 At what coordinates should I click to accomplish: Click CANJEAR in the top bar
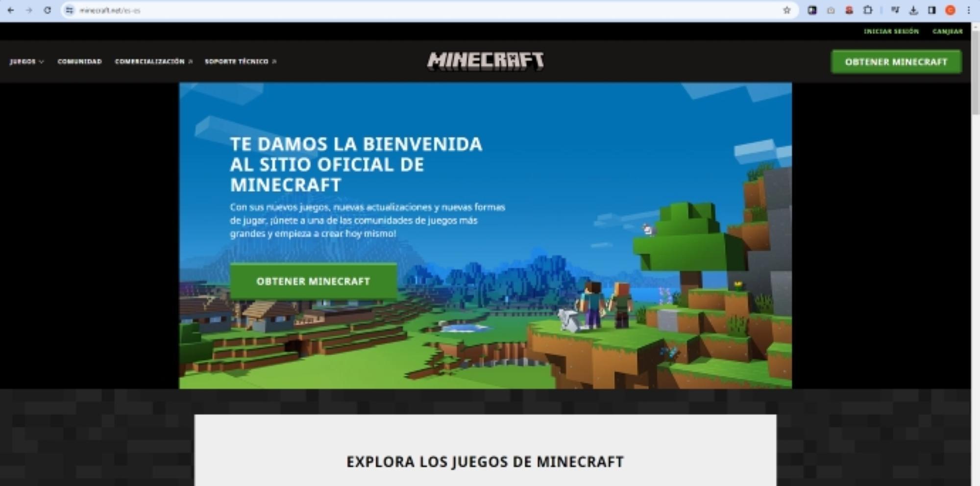tap(947, 31)
